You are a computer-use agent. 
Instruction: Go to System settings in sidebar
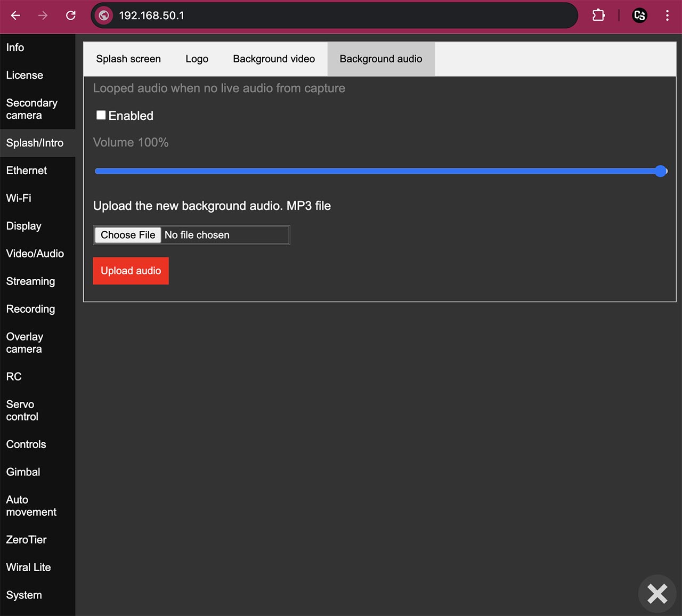[x=37, y=595]
